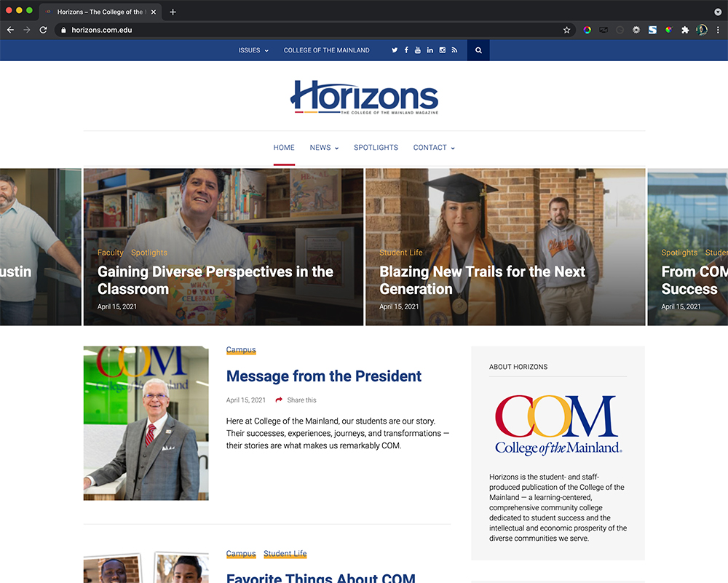Reload the page
This screenshot has width=728, height=583.
43,30
